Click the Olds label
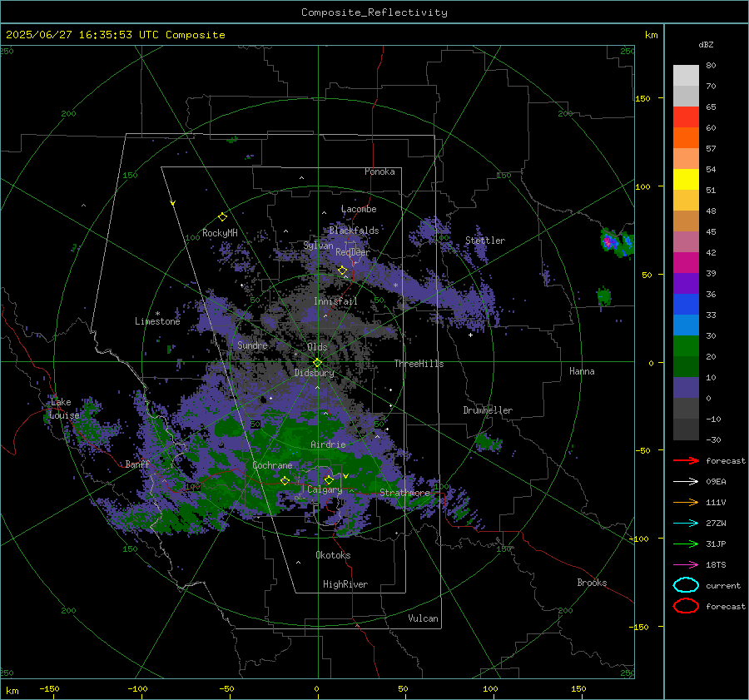This screenshot has height=700, width=749. (317, 347)
